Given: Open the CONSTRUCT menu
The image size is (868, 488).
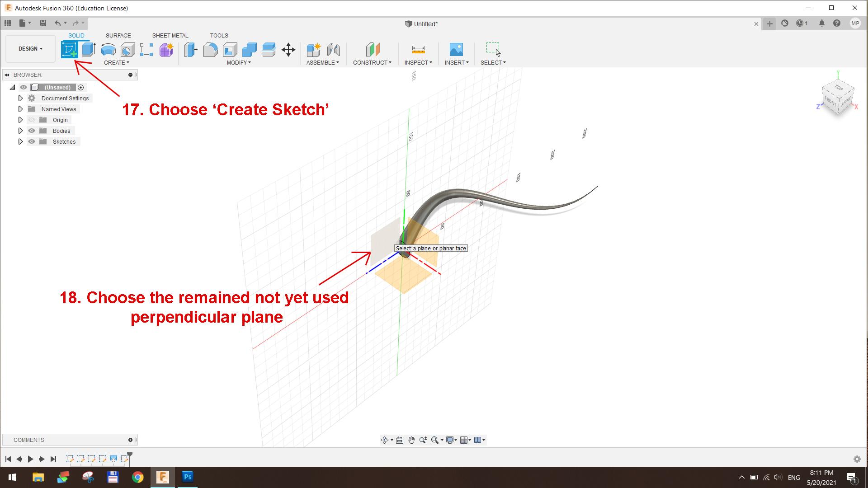Looking at the screenshot, I should coord(372,62).
